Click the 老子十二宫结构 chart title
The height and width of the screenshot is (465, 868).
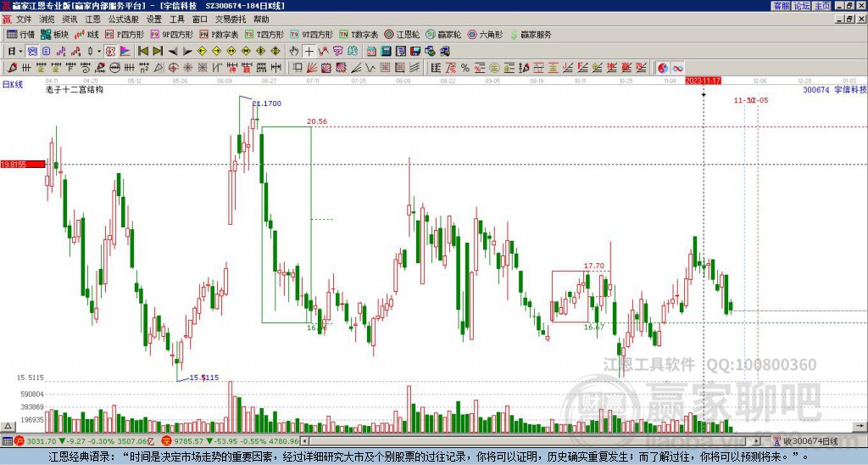(75, 89)
